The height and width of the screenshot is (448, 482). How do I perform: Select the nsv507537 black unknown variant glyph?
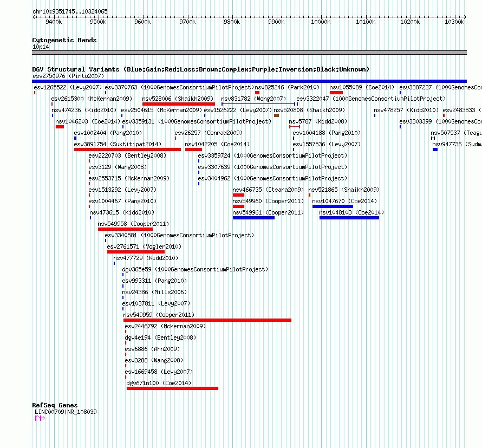pos(433,138)
